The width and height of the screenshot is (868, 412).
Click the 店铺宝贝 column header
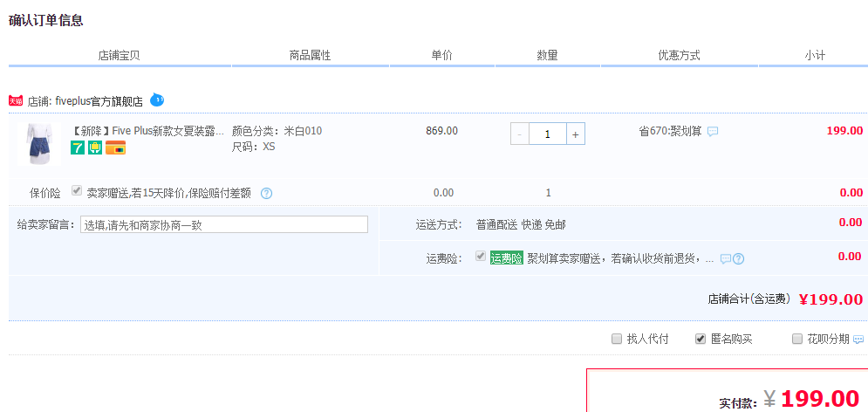[119, 55]
